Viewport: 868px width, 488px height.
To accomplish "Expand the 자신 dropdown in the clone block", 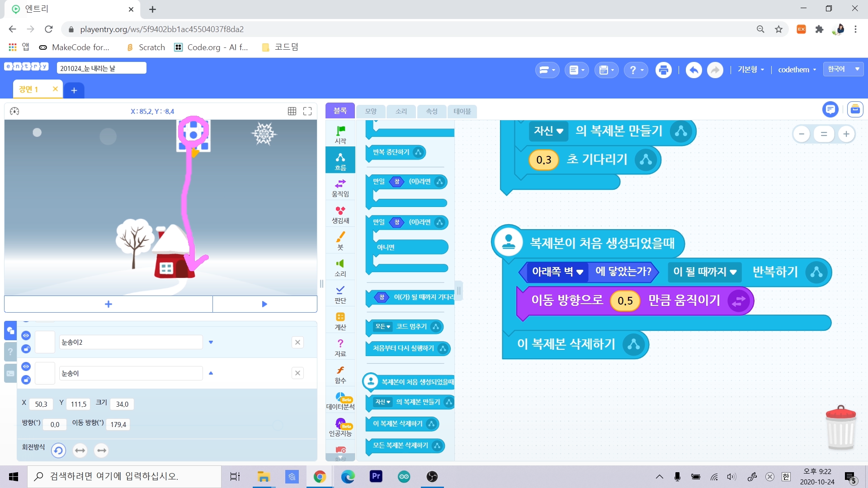I will (x=548, y=131).
